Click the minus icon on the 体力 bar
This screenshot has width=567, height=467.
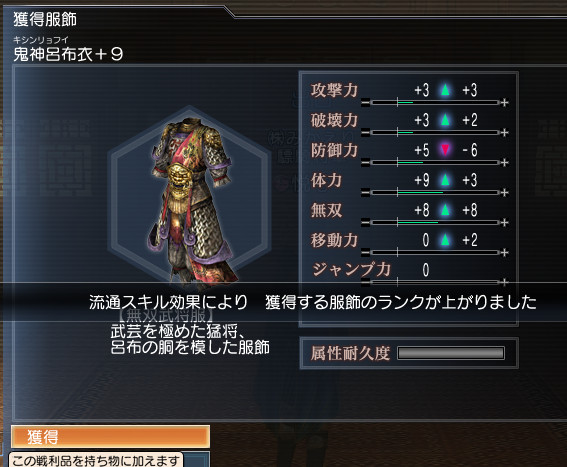click(365, 193)
